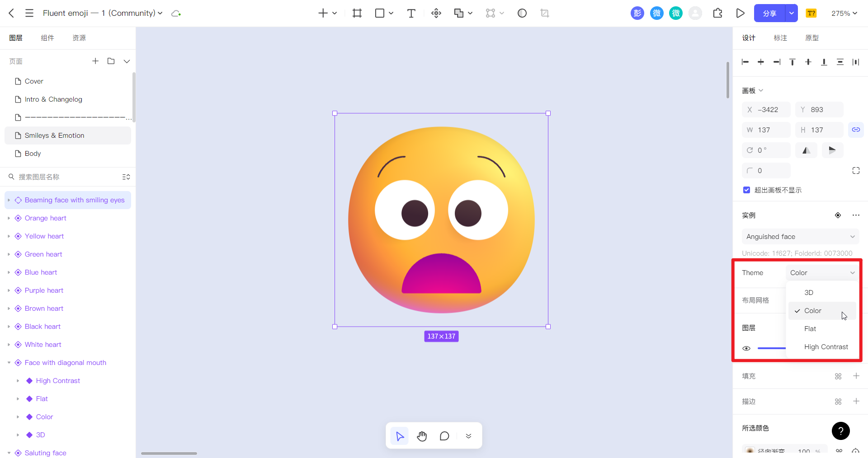The height and width of the screenshot is (458, 868).
Task: Select the hand pan tool
Action: click(422, 436)
